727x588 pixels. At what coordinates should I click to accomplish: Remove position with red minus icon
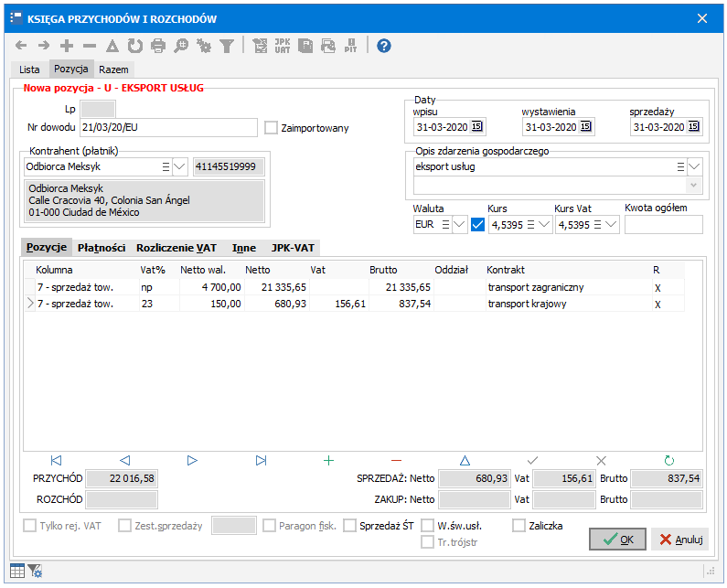click(x=396, y=461)
